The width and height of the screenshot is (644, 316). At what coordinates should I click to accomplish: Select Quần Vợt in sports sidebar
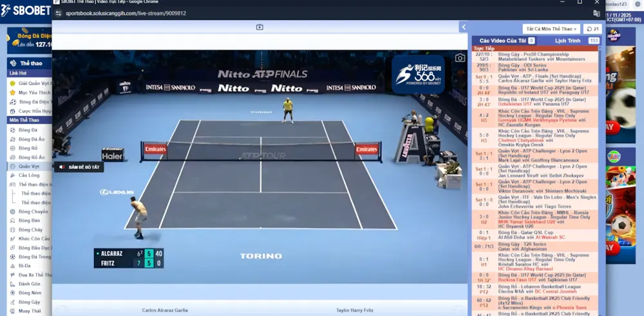click(29, 166)
